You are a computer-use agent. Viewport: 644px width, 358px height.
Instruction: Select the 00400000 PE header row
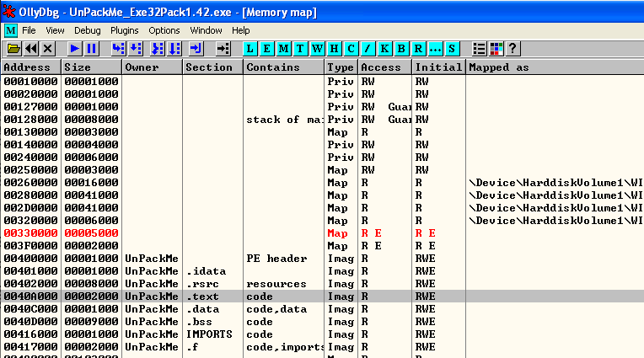(322, 259)
